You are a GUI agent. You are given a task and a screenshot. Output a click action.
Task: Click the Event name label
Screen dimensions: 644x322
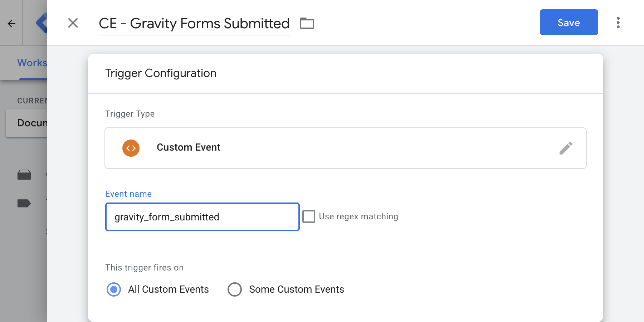pos(128,194)
